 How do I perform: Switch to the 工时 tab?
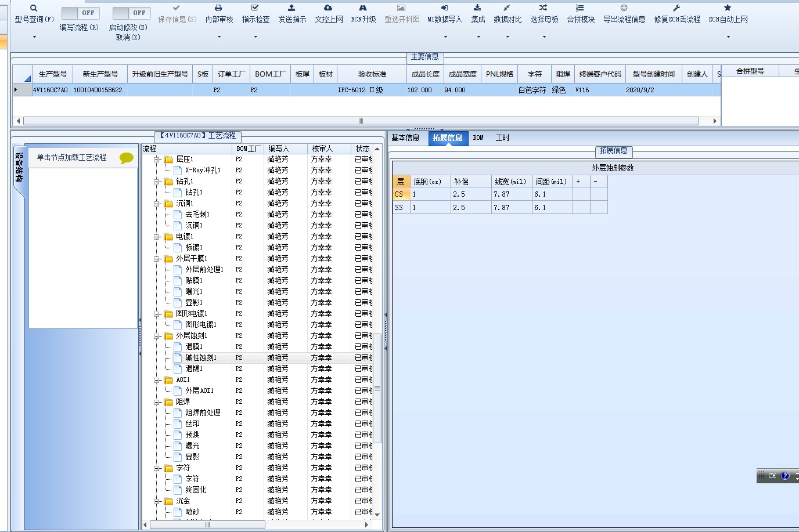tap(502, 138)
